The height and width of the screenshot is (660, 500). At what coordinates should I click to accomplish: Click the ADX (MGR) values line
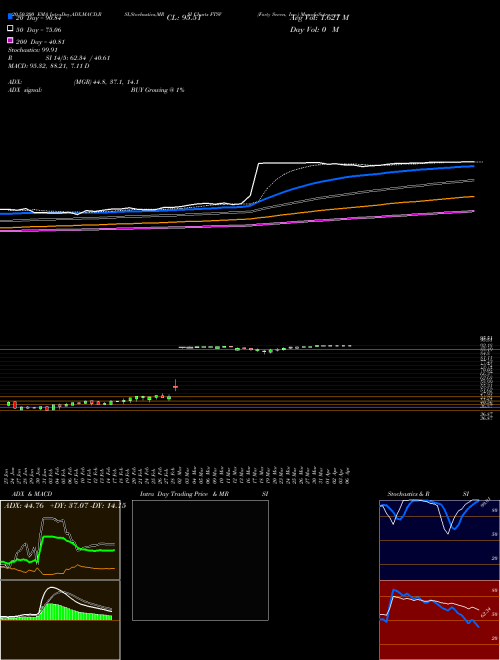tap(106, 82)
